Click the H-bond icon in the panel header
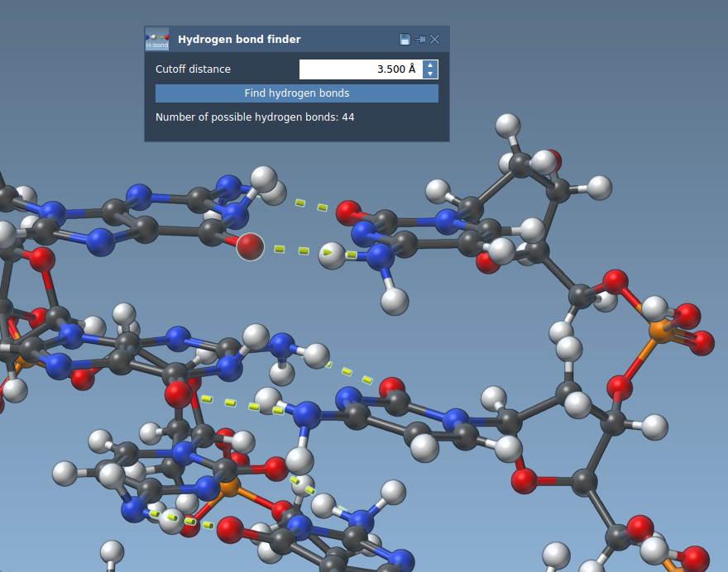Image resolution: width=728 pixels, height=572 pixels. point(156,39)
